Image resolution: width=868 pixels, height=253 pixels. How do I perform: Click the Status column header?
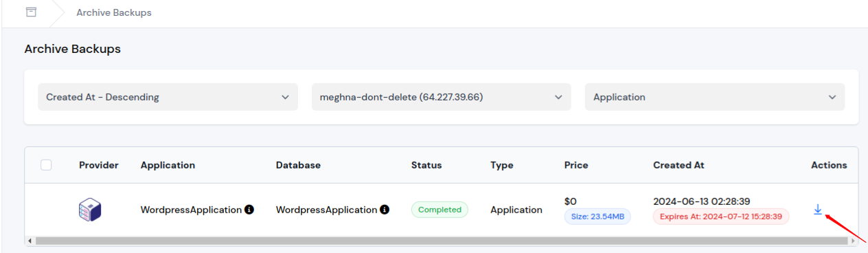pos(426,165)
